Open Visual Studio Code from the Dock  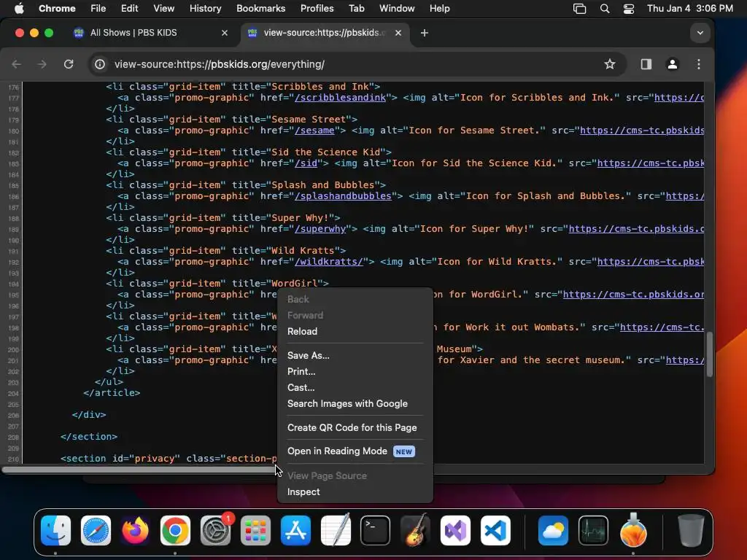tap(495, 530)
